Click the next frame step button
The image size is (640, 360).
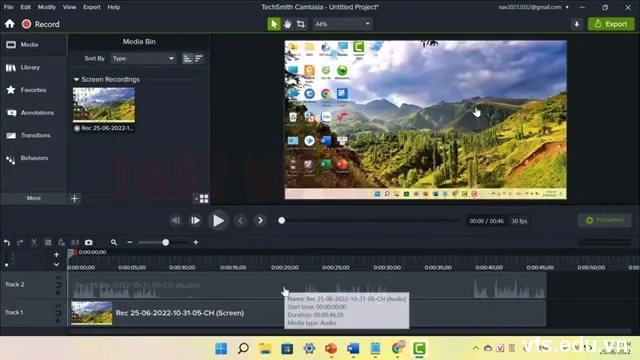click(196, 220)
